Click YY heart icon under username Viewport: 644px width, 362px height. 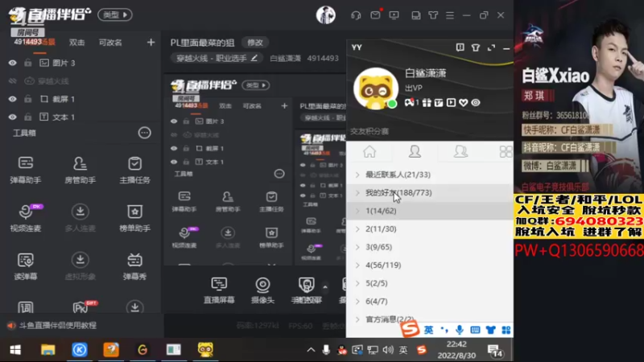[464, 103]
